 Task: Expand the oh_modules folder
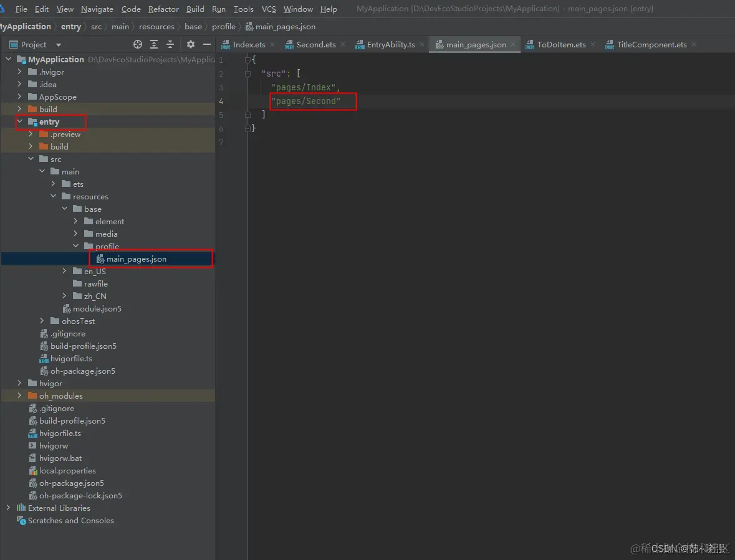(19, 395)
